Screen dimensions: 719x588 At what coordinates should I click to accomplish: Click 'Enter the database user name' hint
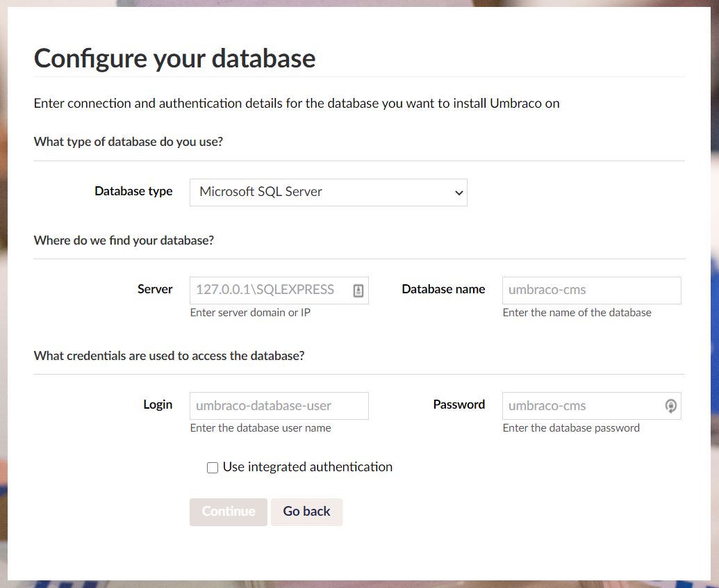tap(261, 428)
